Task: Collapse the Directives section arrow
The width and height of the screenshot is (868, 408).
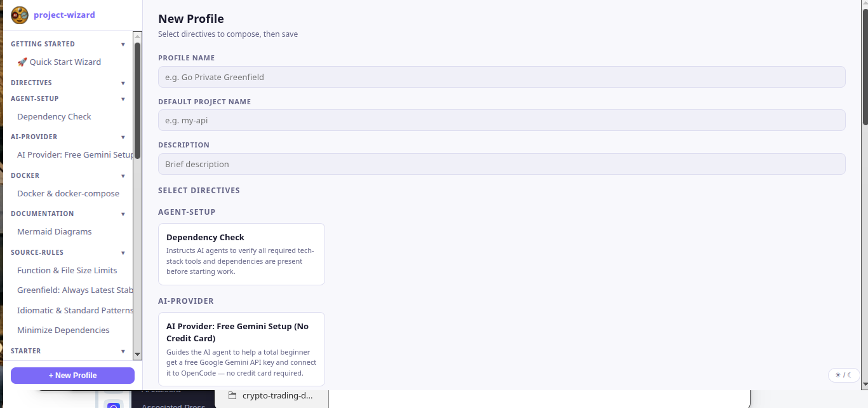Action: pos(123,83)
